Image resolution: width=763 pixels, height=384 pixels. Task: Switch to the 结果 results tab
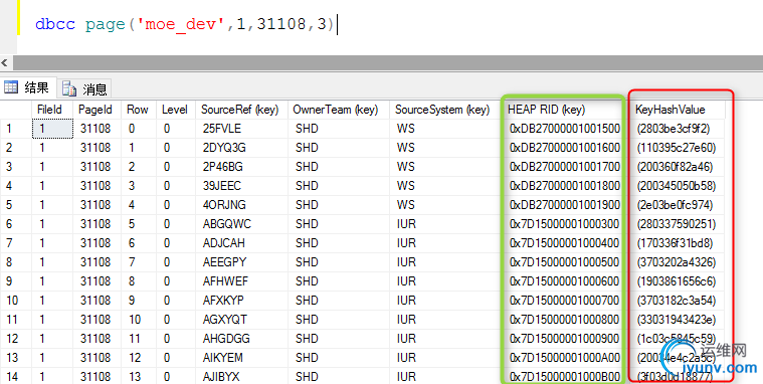(28, 88)
